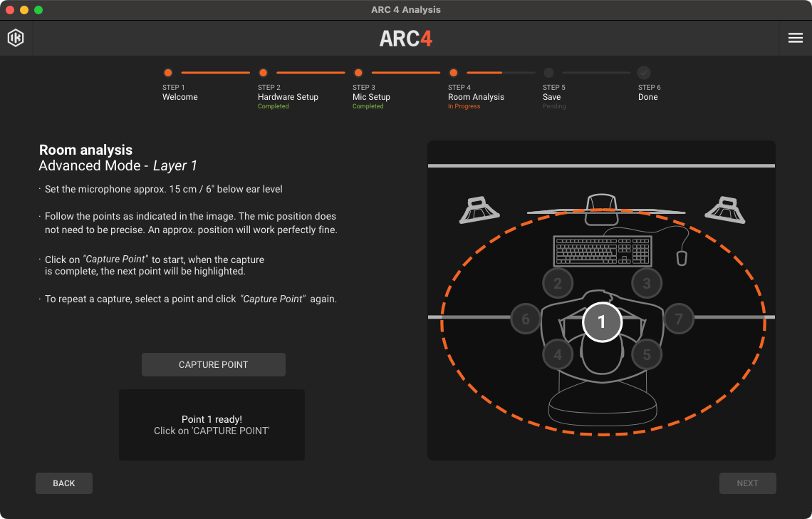
Task: Click the NEXT button
Action: [x=747, y=483]
